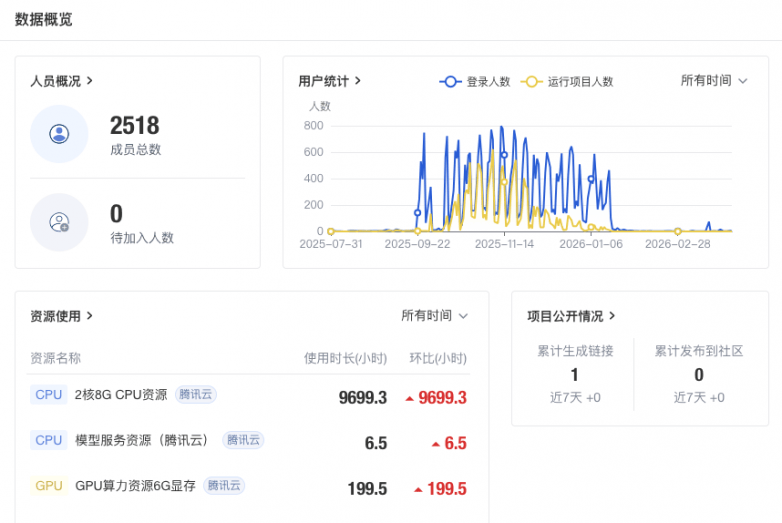The width and height of the screenshot is (782, 523).
Task: Click the 2025-11-14 data point on chart
Action: [x=504, y=155]
